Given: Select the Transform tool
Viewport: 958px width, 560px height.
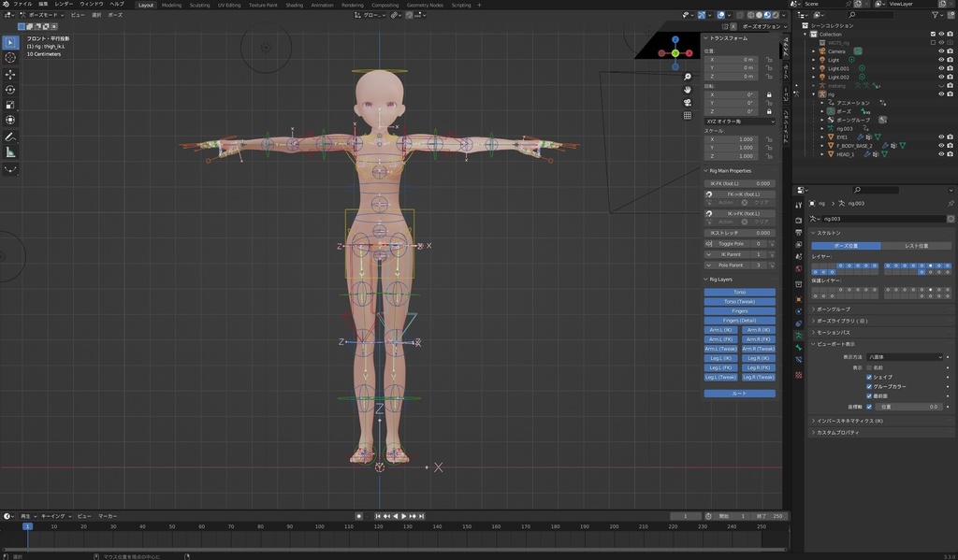Looking at the screenshot, I should 10,120.
